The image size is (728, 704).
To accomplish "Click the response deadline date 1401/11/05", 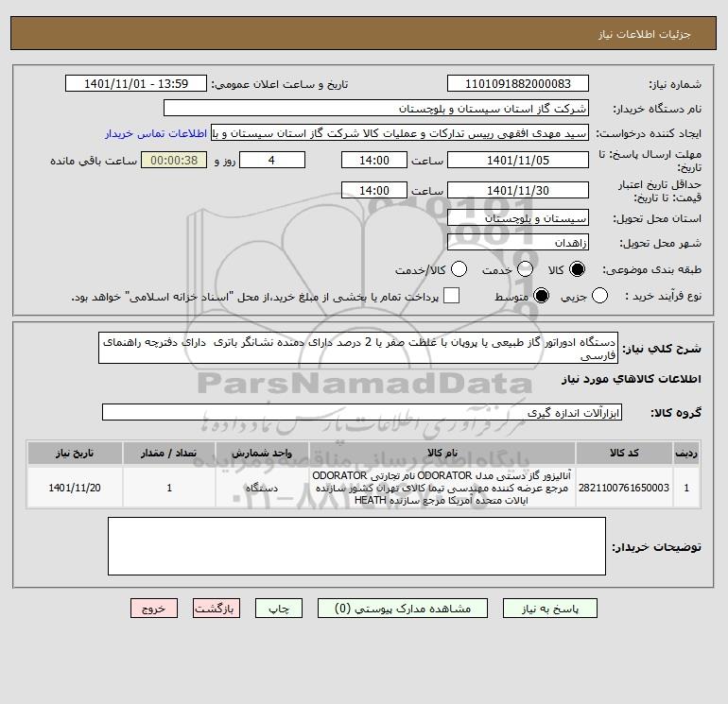I will (x=518, y=160).
